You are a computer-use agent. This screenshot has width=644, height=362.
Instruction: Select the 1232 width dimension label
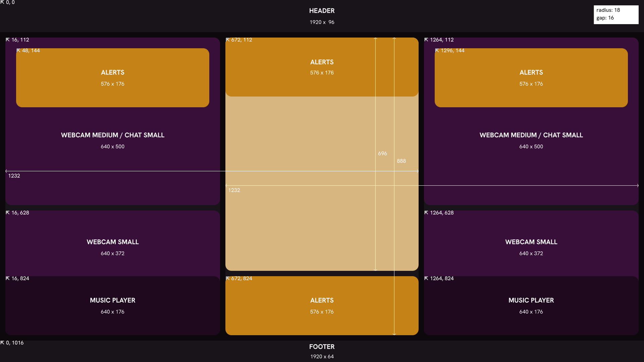click(x=14, y=176)
